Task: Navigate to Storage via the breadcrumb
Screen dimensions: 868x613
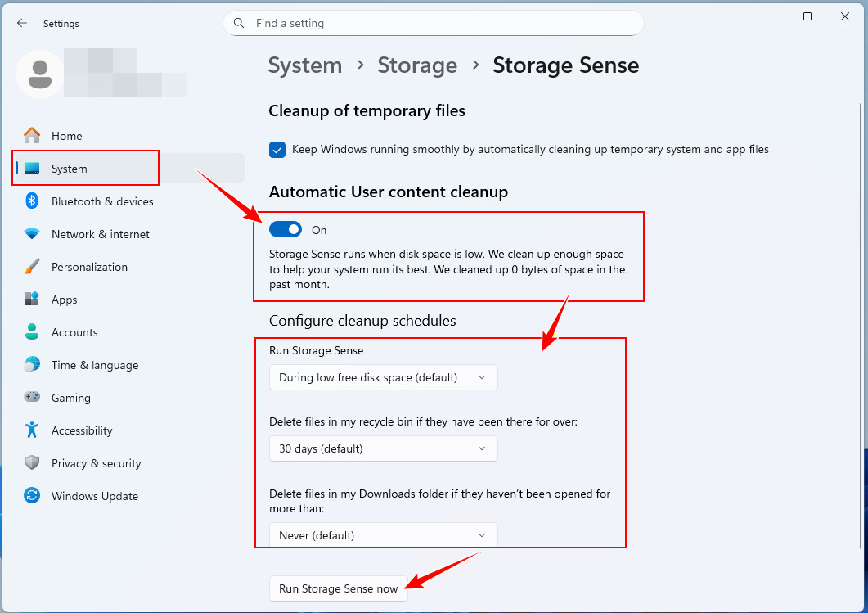Action: click(417, 65)
